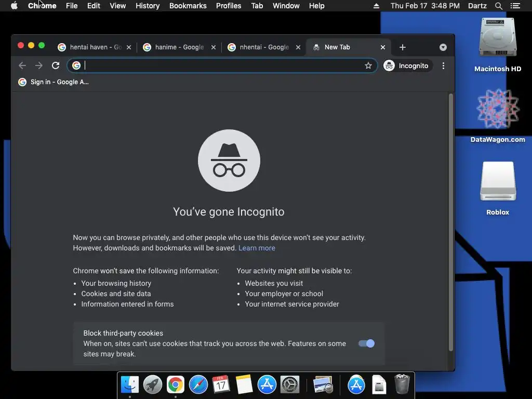Open the Chrome app menu
Viewport: 532px width, 399px height.
42,6
